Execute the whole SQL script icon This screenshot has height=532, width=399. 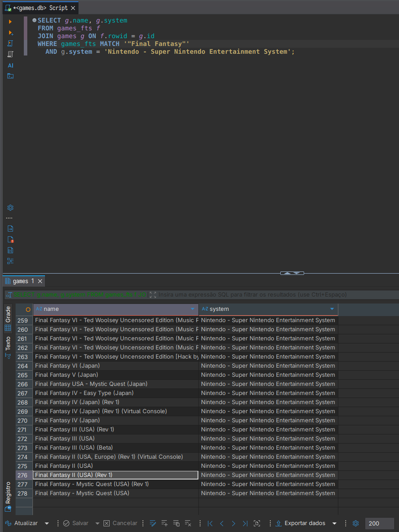10,43
